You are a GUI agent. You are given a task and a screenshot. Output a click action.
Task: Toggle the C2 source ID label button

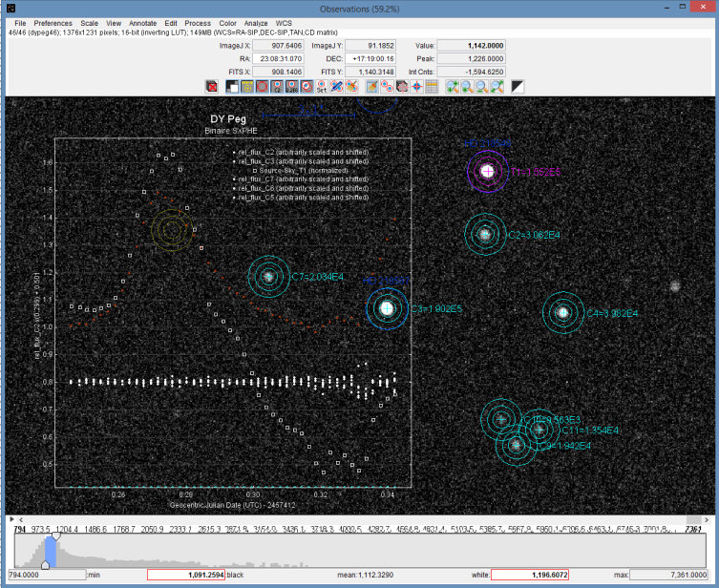[x=277, y=86]
